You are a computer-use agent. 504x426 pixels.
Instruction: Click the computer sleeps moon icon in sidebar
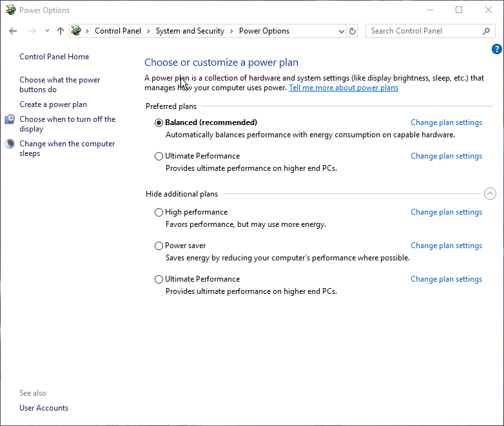pos(10,144)
